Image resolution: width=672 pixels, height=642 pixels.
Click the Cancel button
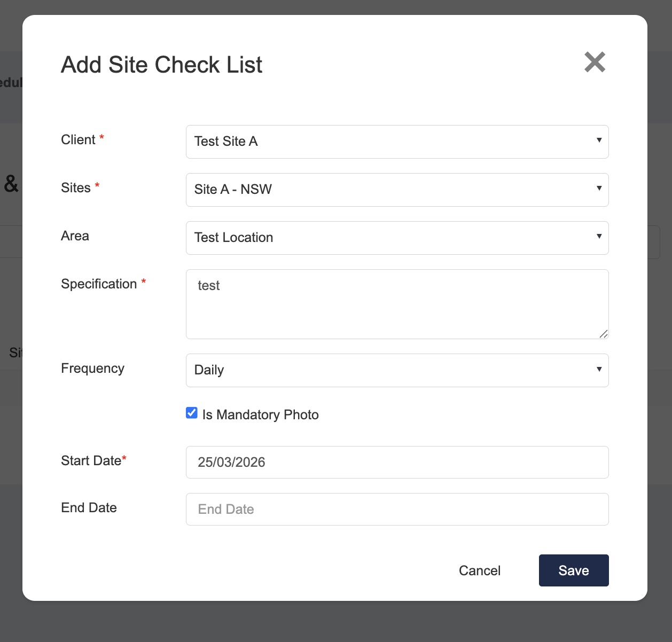tap(479, 570)
